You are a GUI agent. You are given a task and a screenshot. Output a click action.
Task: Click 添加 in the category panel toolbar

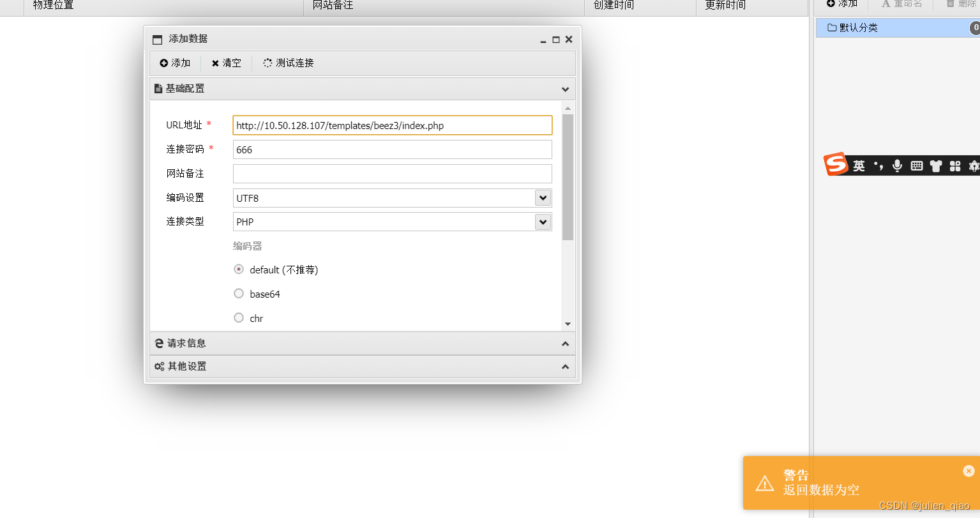pos(842,4)
